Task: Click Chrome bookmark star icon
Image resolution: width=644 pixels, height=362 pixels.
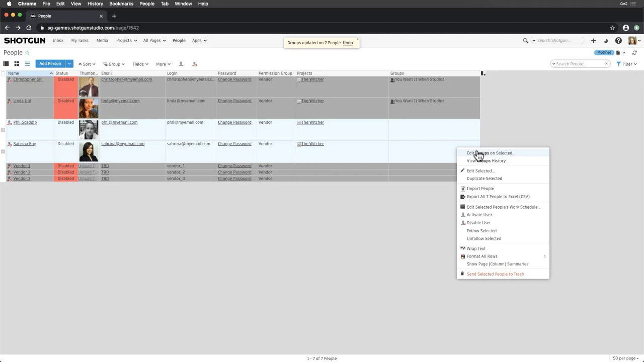Action: pos(612,28)
